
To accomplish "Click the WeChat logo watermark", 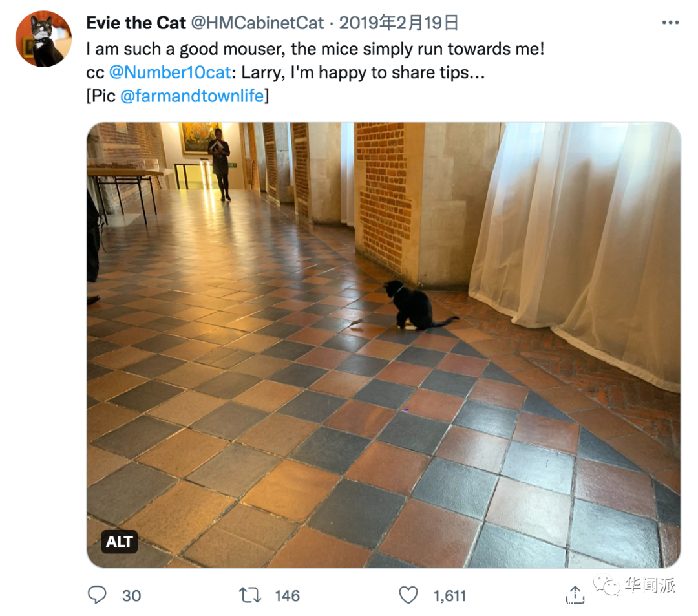I will point(606,584).
